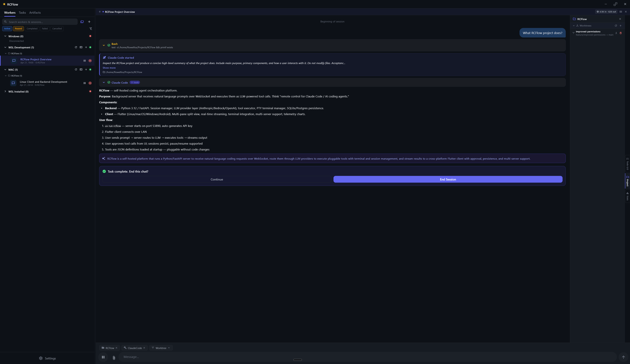Image resolution: width=630 pixels, height=364 pixels.
Task: Toggle the Failed status filter
Action: 45,28
